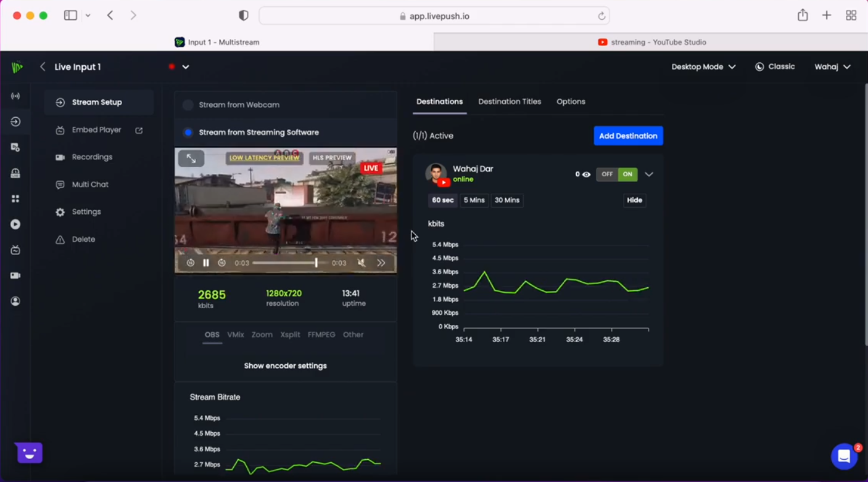Select the Xsplit encoder tab

(290, 335)
